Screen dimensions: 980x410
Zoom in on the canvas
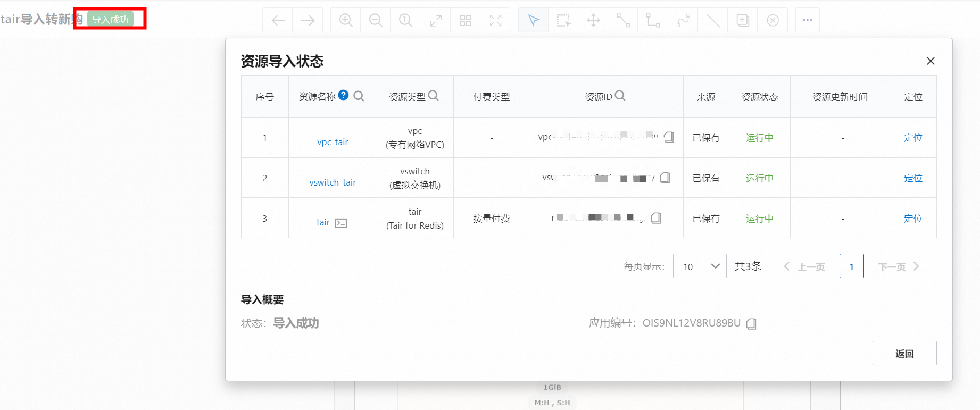(x=346, y=20)
